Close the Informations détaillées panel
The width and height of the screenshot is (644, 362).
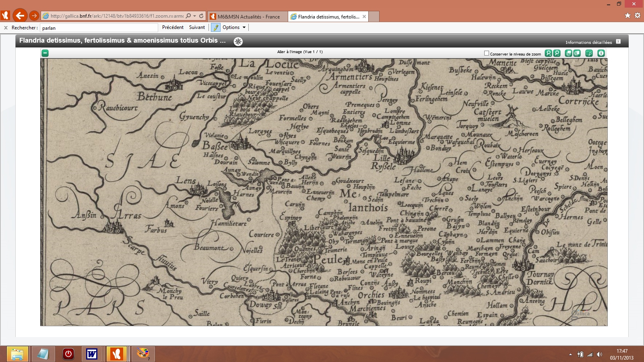(x=618, y=41)
